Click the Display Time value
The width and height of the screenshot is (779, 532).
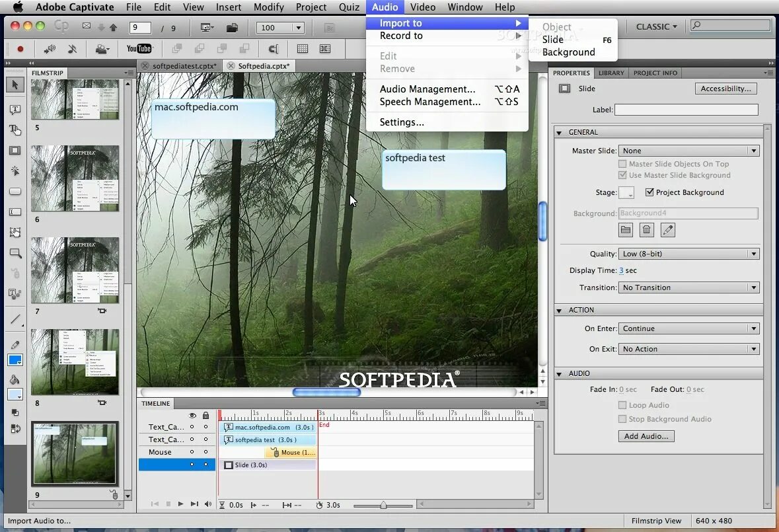pos(621,271)
